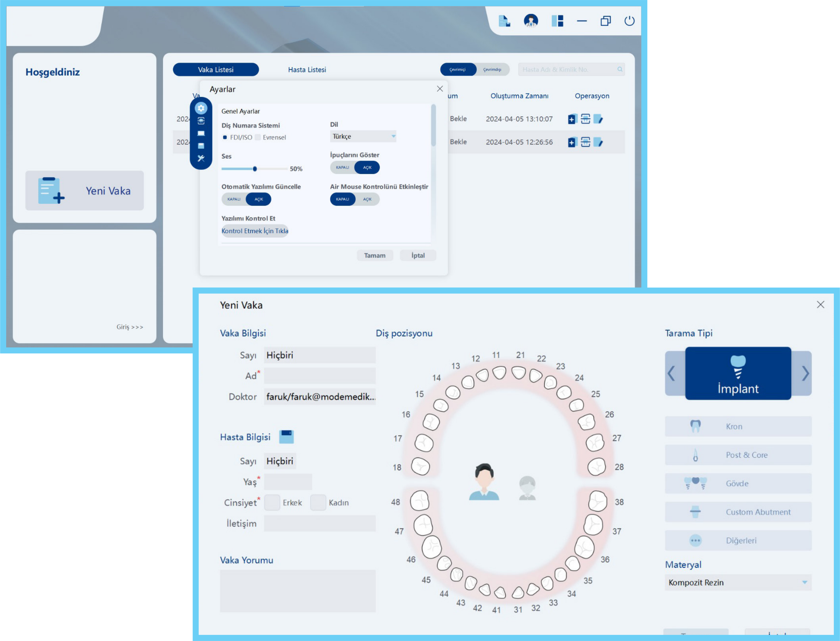This screenshot has width=840, height=641.
Task: Check the Erkek gender checkbox
Action: click(x=272, y=502)
